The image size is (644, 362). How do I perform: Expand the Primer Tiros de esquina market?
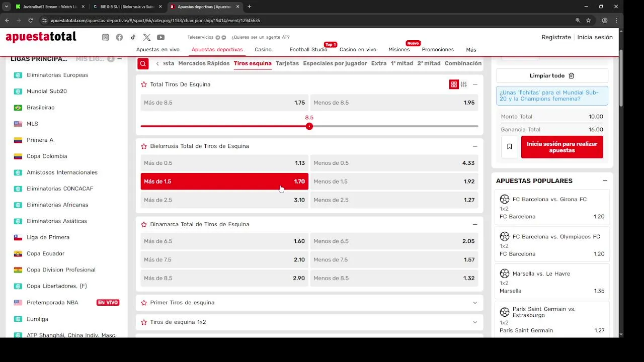tap(475, 303)
